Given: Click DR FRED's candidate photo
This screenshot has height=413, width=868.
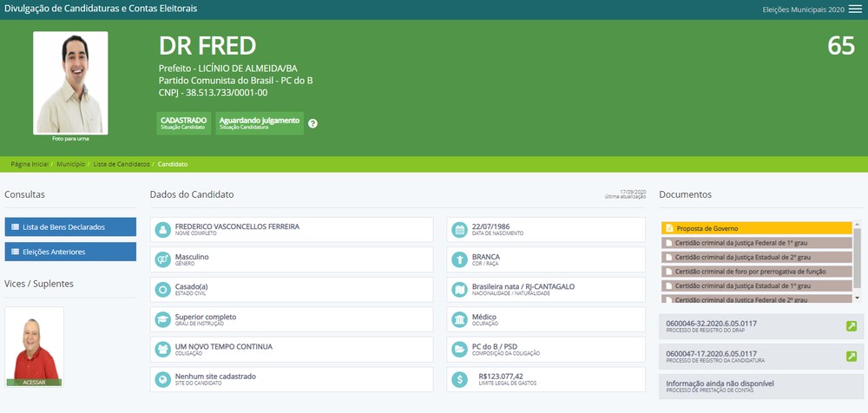Looking at the screenshot, I should click(70, 82).
